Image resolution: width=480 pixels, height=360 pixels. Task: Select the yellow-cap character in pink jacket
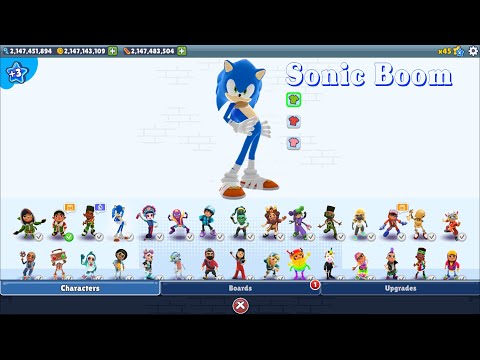pos(452,265)
